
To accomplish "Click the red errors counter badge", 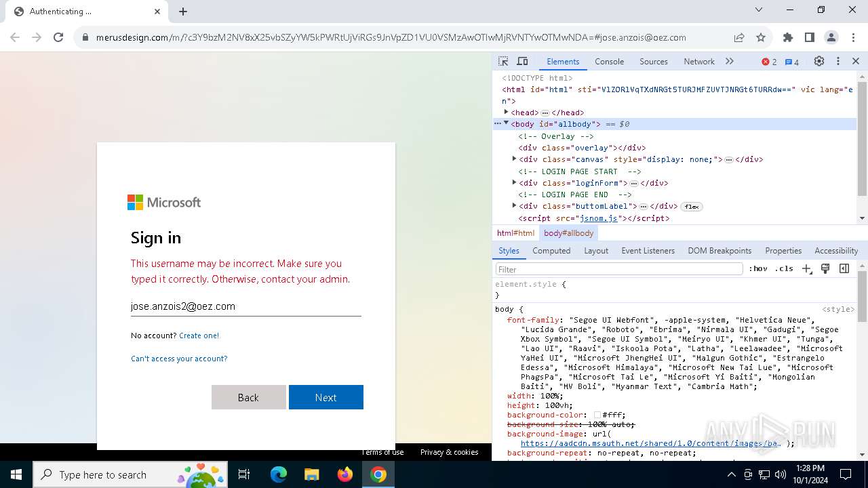I will [x=769, y=62].
